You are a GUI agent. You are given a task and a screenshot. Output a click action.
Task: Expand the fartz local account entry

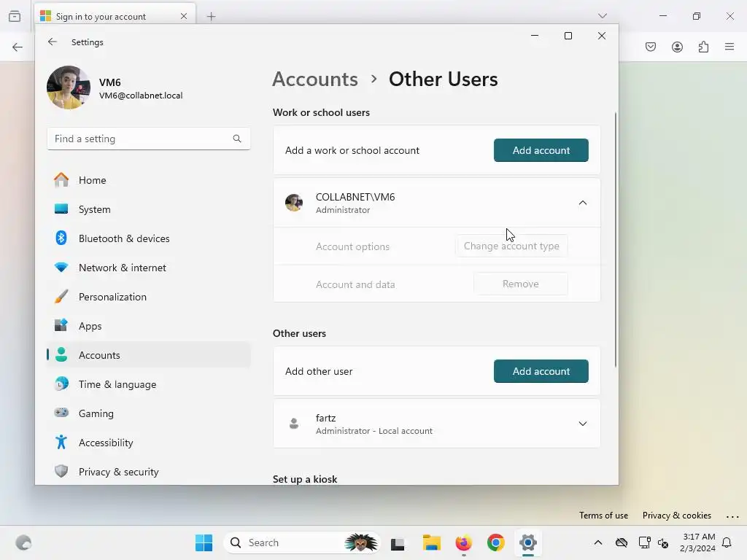tap(582, 424)
